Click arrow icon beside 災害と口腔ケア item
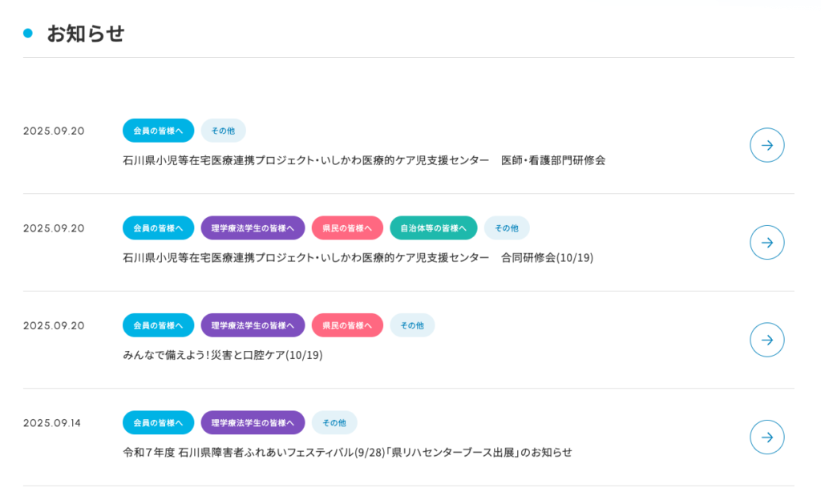The height and width of the screenshot is (504, 821). click(x=766, y=340)
